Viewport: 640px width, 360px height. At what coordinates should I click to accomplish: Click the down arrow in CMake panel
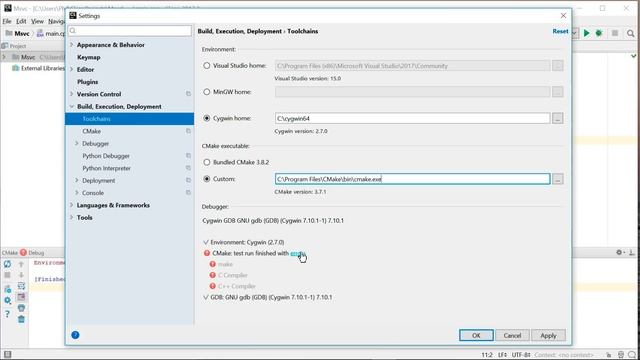coord(21,275)
